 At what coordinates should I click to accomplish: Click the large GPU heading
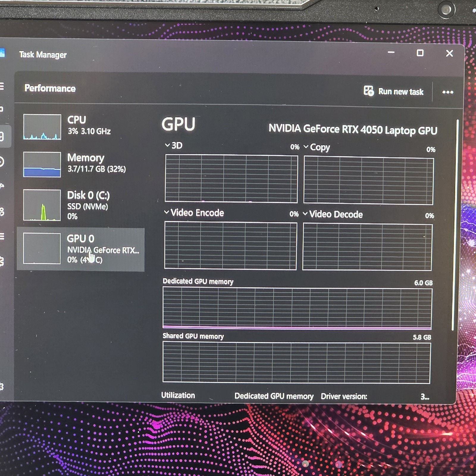(178, 124)
